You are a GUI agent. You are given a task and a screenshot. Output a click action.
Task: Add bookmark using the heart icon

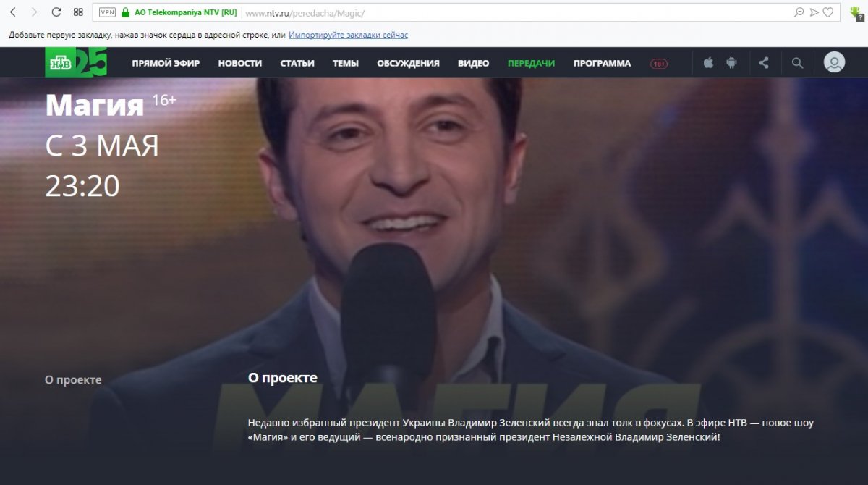828,12
